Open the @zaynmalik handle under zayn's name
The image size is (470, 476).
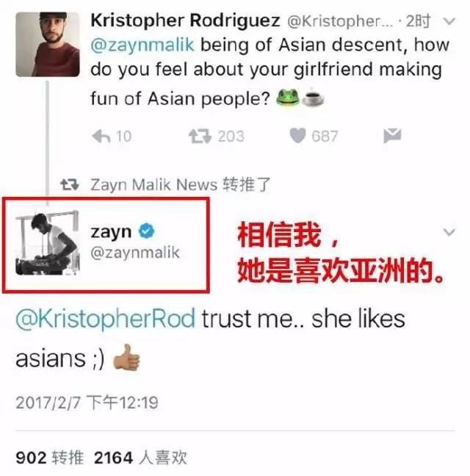click(135, 253)
